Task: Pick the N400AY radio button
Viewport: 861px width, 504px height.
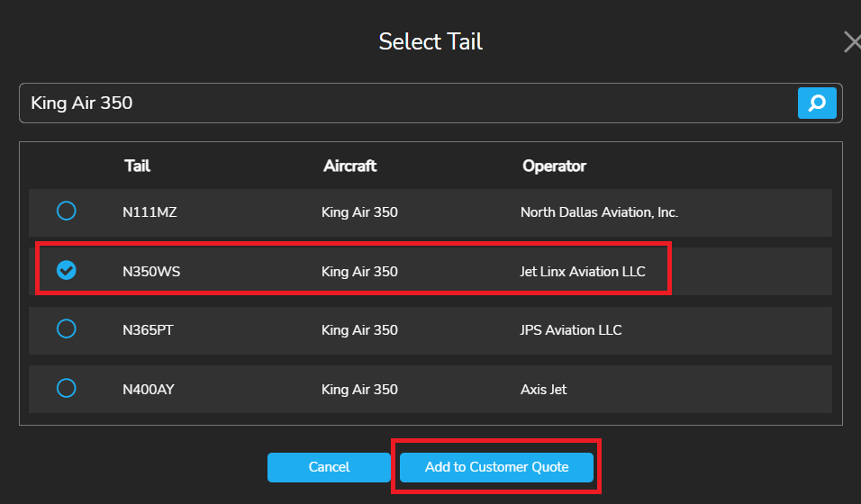Action: coord(67,388)
